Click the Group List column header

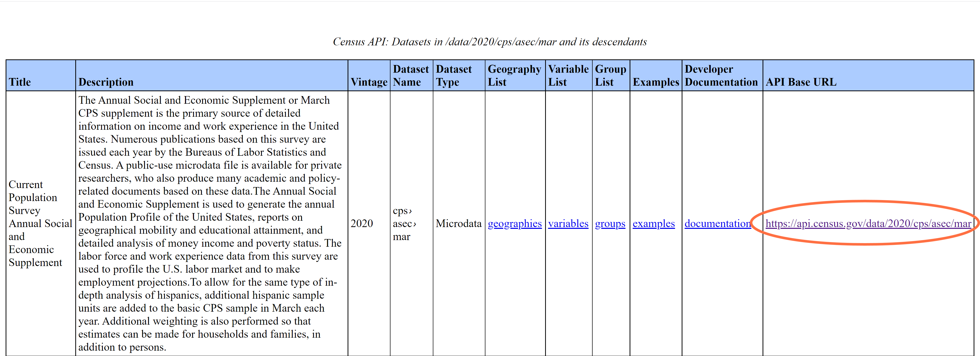tap(610, 75)
